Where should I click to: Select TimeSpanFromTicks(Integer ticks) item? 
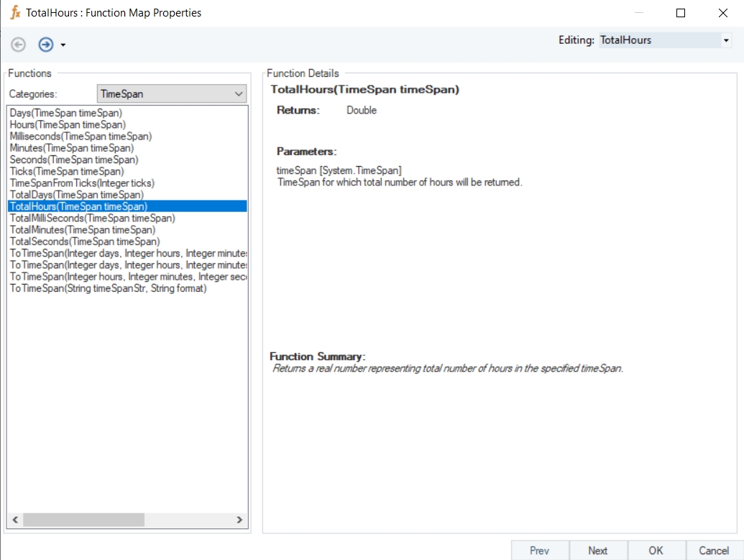tap(82, 183)
